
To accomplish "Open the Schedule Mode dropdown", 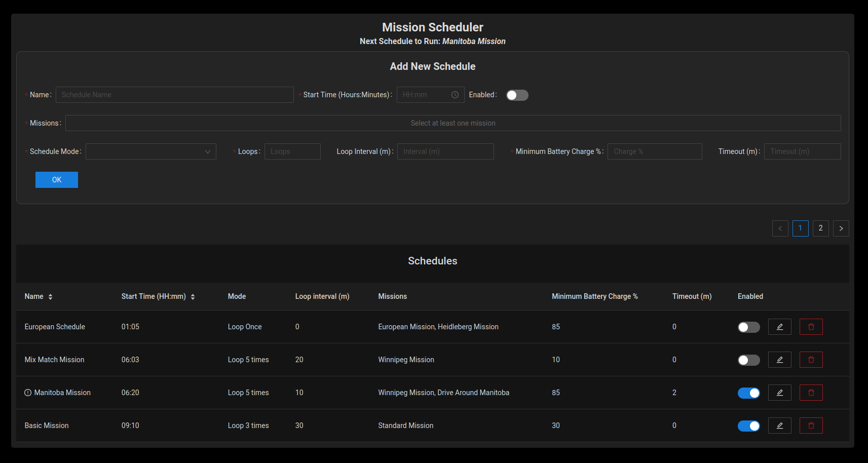I will point(150,151).
